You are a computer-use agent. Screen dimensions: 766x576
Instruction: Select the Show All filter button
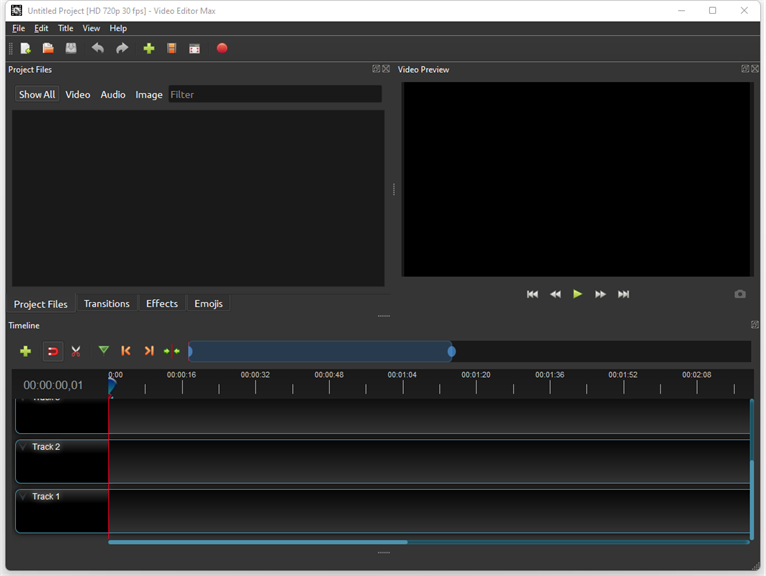tap(37, 94)
